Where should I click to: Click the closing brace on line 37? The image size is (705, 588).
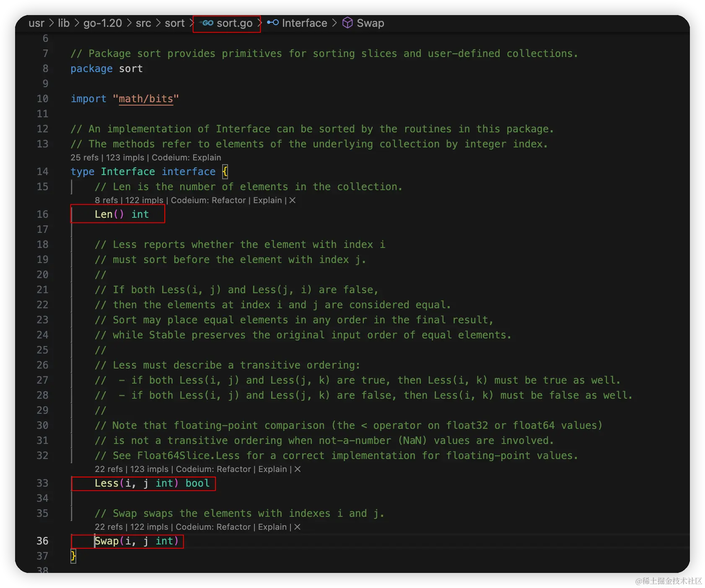coord(73,556)
